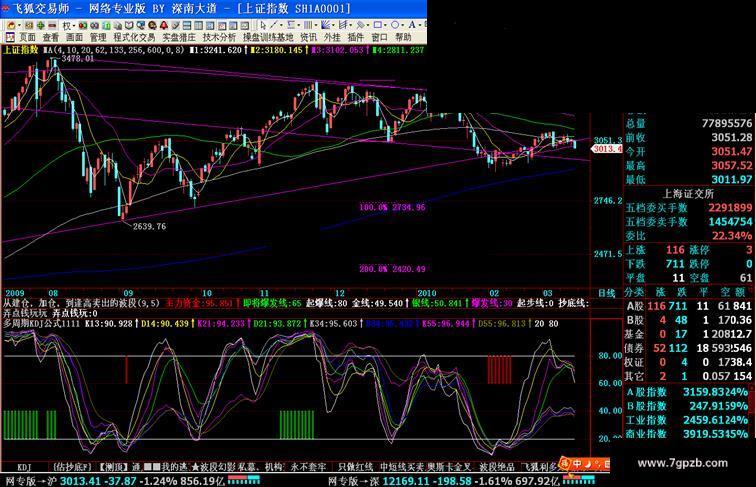The height and width of the screenshot is (487, 756).
Task: Click the red alarm bell icon
Action: pyautogui.click(x=164, y=25)
